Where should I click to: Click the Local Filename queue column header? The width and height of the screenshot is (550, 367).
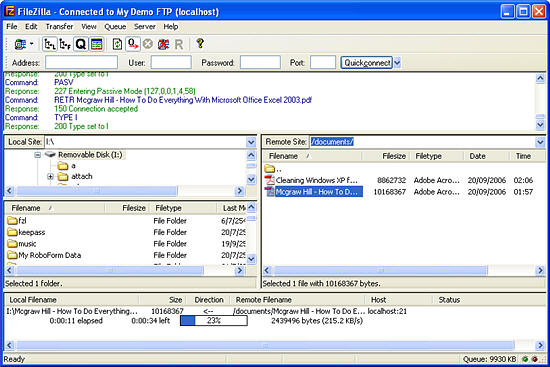[72, 300]
